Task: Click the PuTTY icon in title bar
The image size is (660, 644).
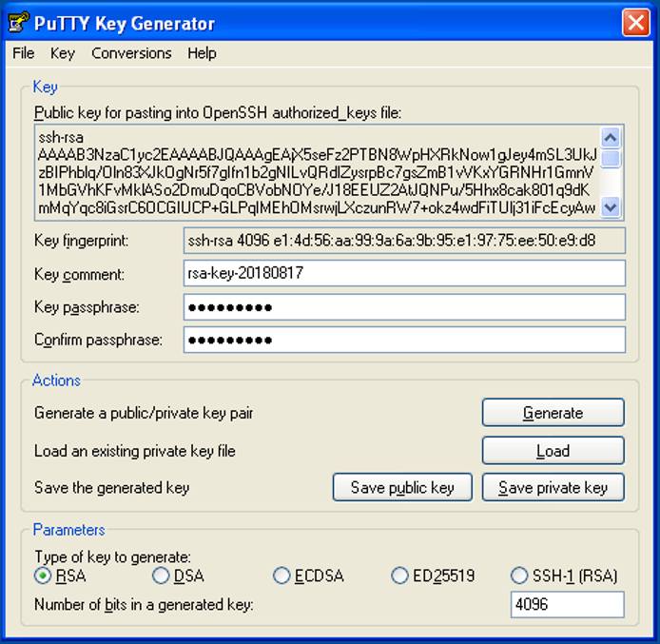Action: click(x=18, y=23)
